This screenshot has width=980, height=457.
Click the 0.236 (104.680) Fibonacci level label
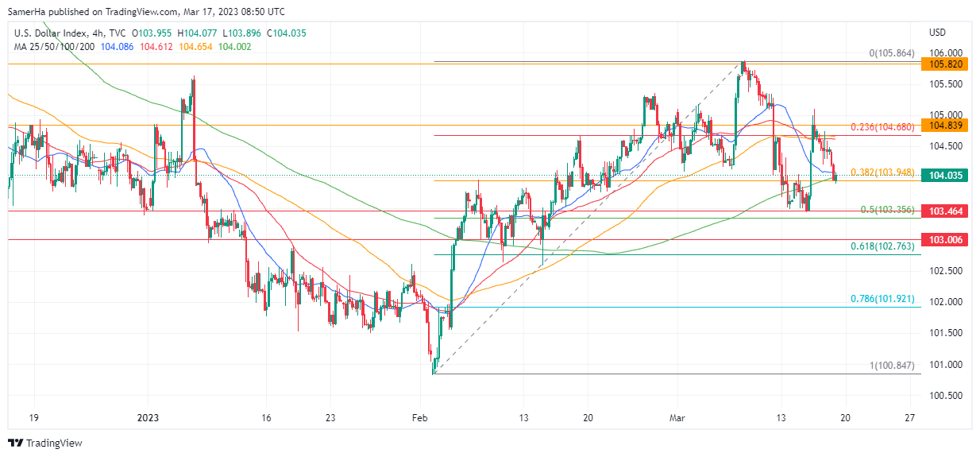click(883, 127)
